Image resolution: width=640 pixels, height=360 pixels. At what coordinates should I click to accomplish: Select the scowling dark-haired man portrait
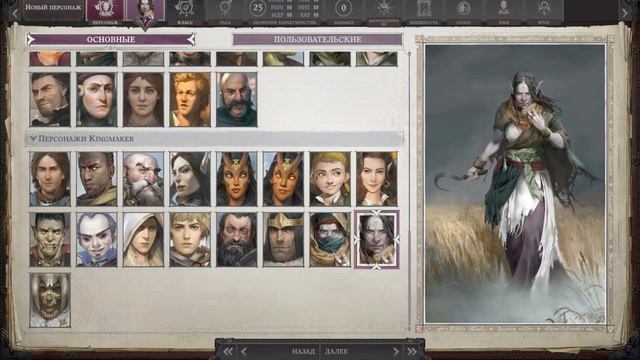click(x=50, y=100)
